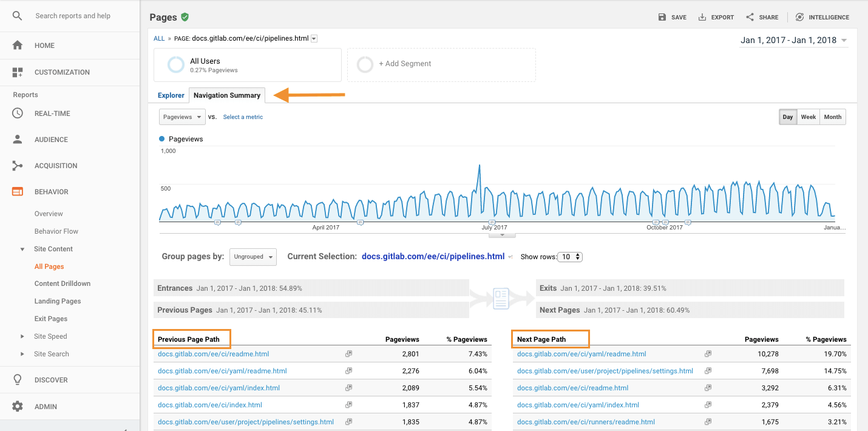
Task: Open the Show rows count selector
Action: pos(569,257)
